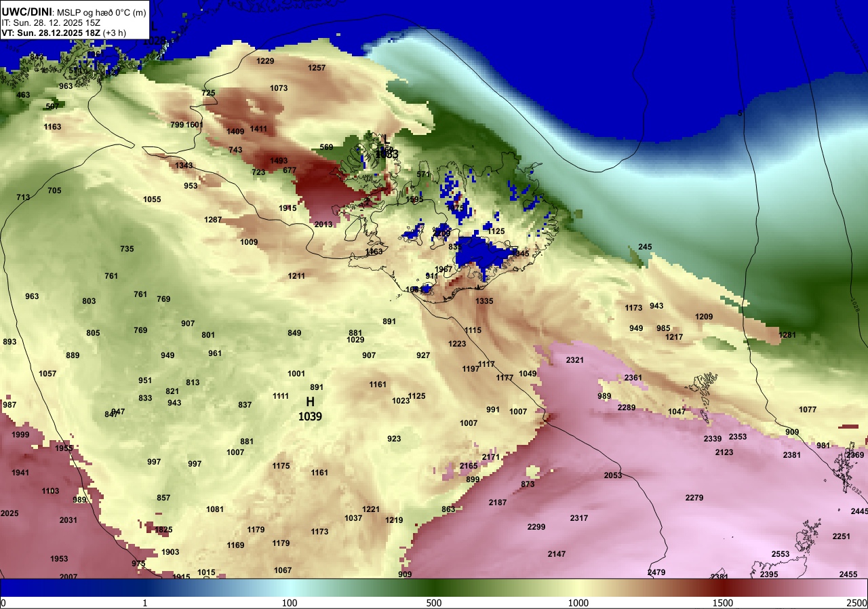
Task: Click the height value 569
Action: tap(326, 147)
